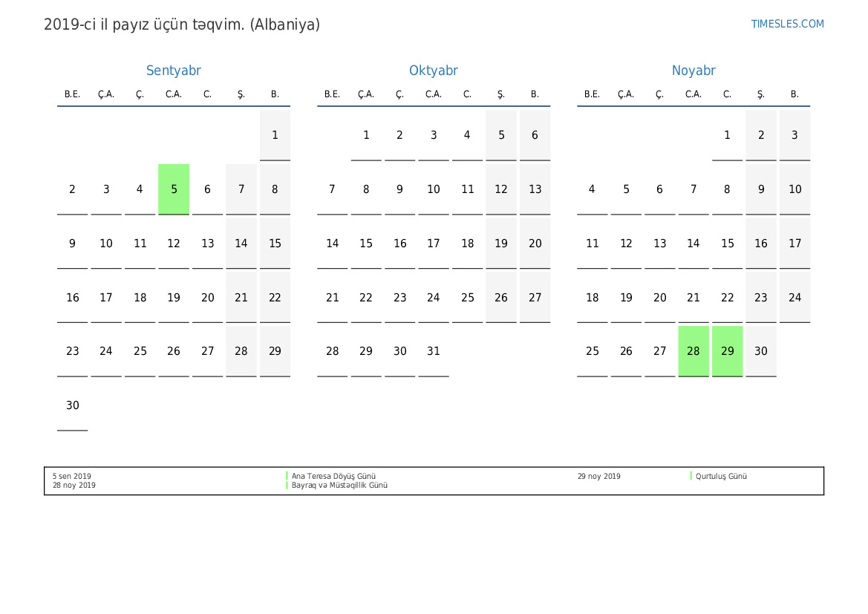
Task: Select October 31 in the calendar
Action: (x=433, y=351)
